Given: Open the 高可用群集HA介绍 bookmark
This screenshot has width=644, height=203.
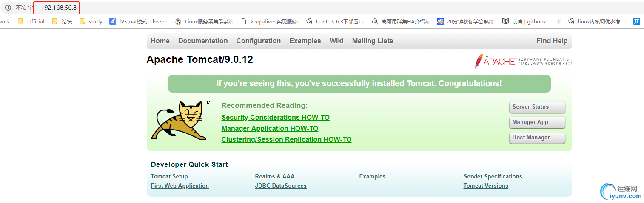Looking at the screenshot, I should pyautogui.click(x=401, y=21).
